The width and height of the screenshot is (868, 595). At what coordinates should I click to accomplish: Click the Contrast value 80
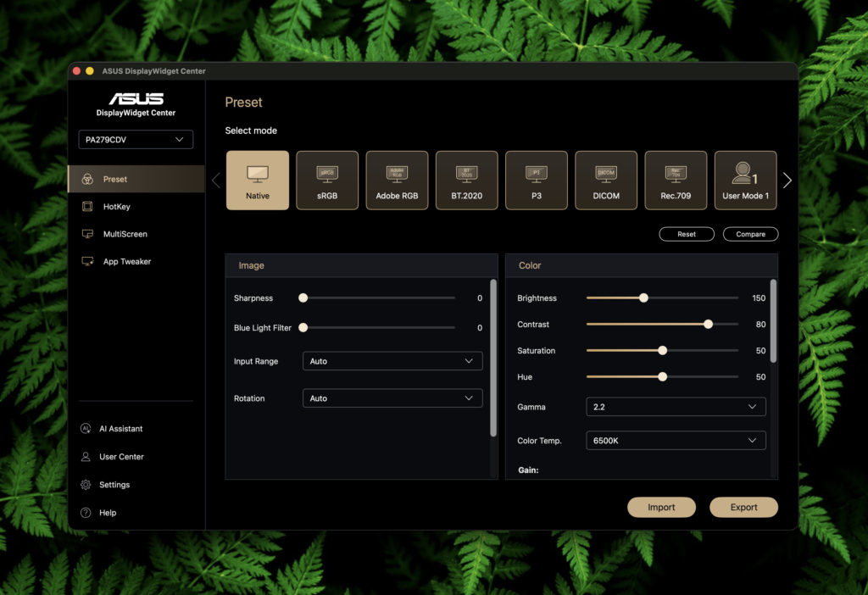[760, 325]
